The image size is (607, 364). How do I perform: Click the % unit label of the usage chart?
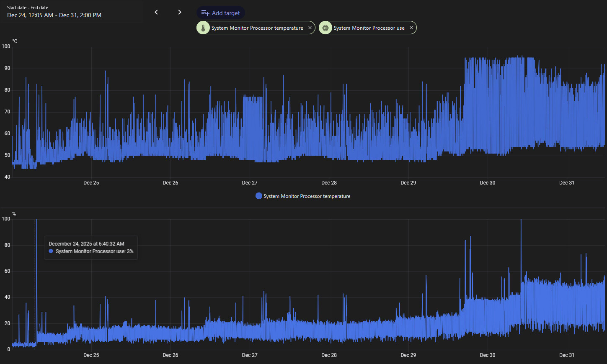[14, 214]
